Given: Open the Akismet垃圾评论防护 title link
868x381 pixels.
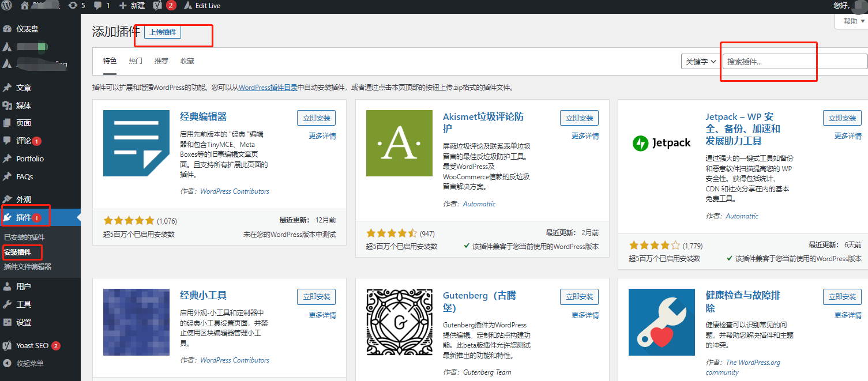Looking at the screenshot, I should click(x=483, y=122).
